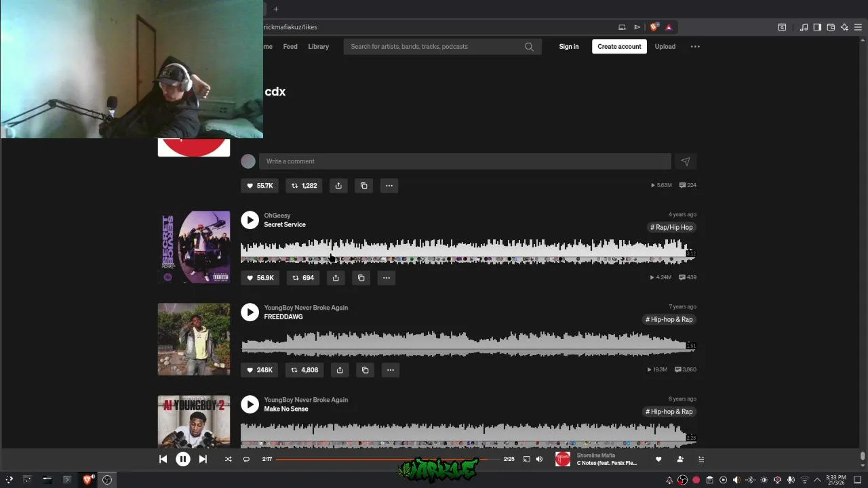The width and height of the screenshot is (868, 488).
Task: Copy link of Secret Service track
Action: tap(361, 277)
